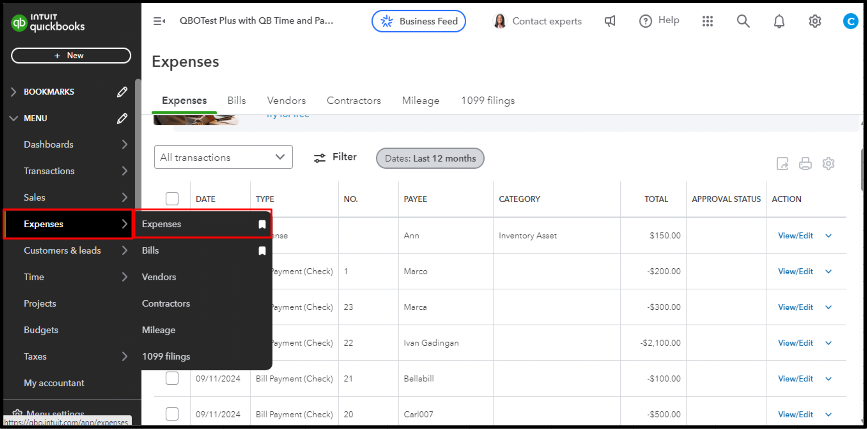Edit bookmarks with the pencil icon
The height and width of the screenshot is (429, 867).
122,92
